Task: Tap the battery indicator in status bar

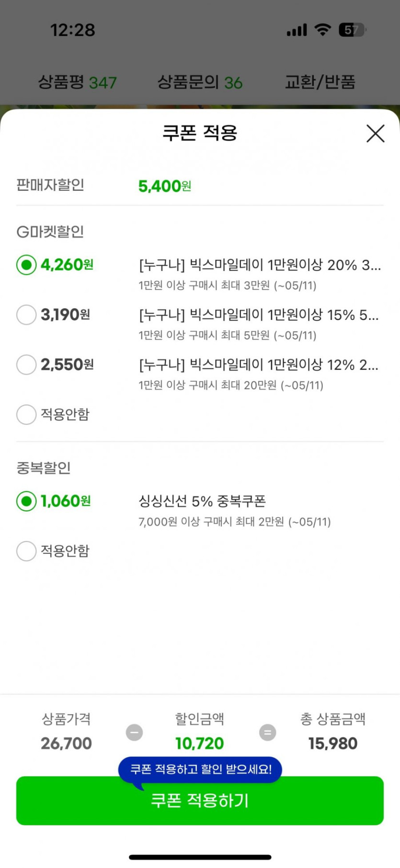Action: (x=352, y=30)
